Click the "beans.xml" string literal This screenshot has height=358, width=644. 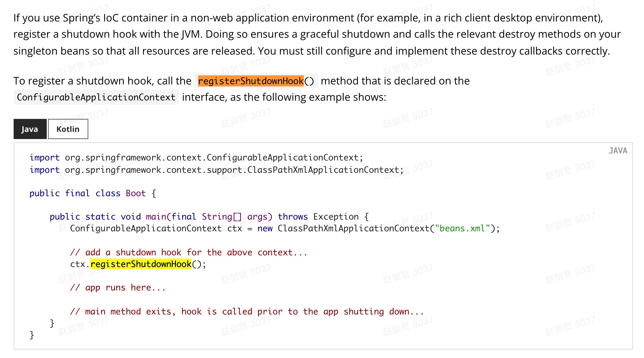coord(462,228)
